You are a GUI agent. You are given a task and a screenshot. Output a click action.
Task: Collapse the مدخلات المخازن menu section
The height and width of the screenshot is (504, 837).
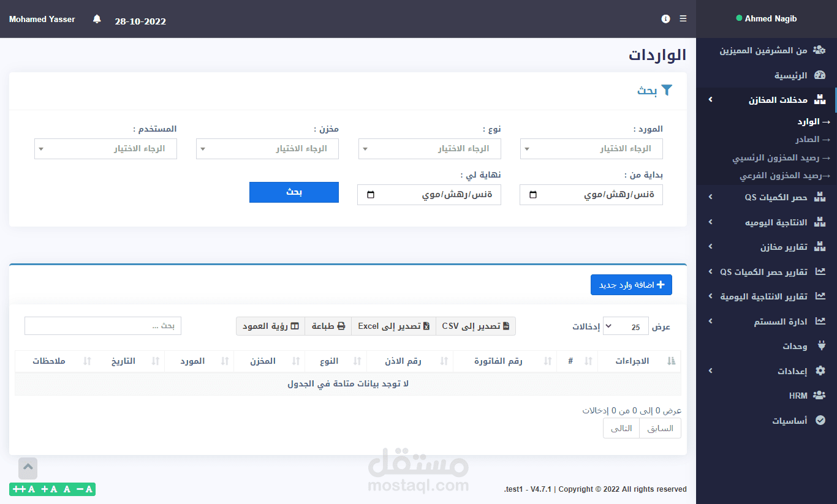click(x=767, y=100)
